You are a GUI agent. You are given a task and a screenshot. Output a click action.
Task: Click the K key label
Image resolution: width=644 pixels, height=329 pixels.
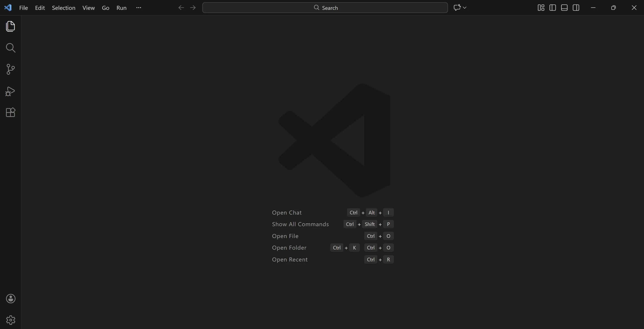(x=354, y=248)
